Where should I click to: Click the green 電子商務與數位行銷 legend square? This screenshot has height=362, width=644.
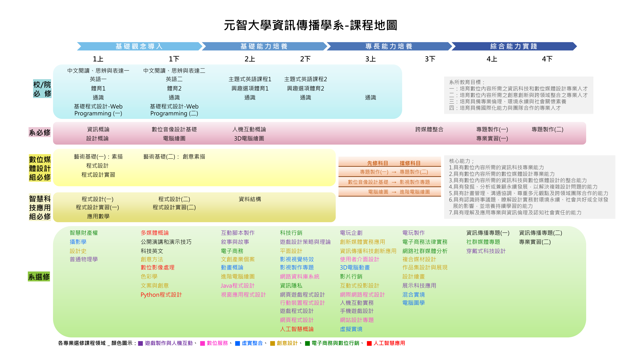pyautogui.click(x=307, y=343)
